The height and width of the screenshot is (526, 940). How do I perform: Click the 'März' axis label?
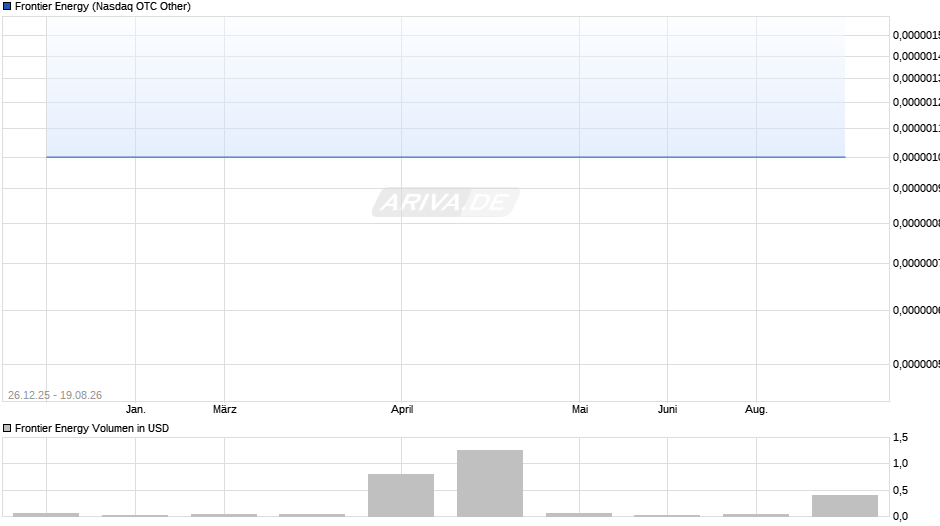225,410
